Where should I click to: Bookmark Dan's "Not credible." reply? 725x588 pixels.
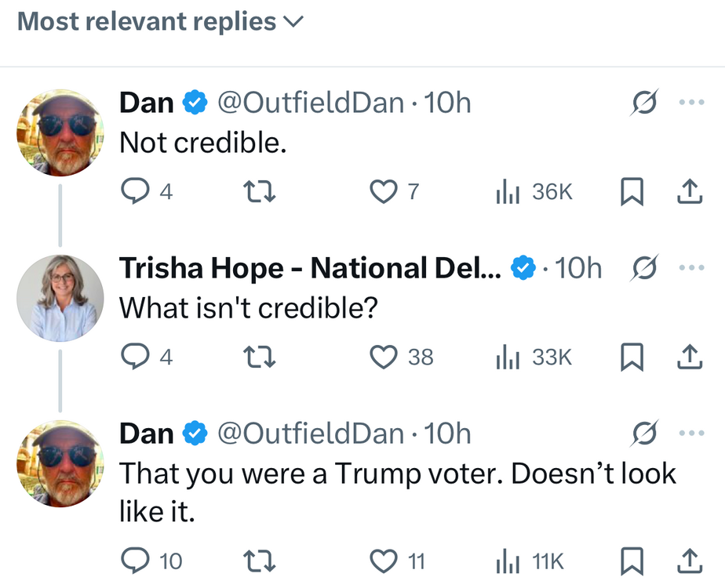630,191
